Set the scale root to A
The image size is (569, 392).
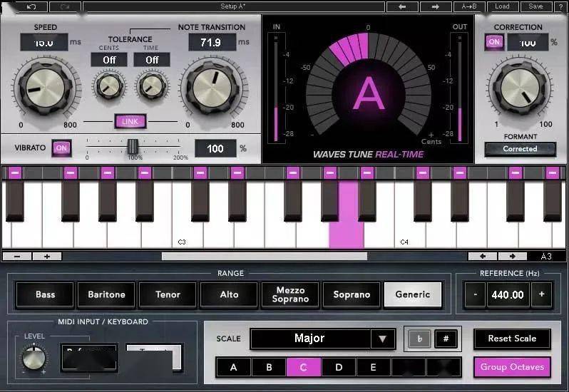coord(233,367)
